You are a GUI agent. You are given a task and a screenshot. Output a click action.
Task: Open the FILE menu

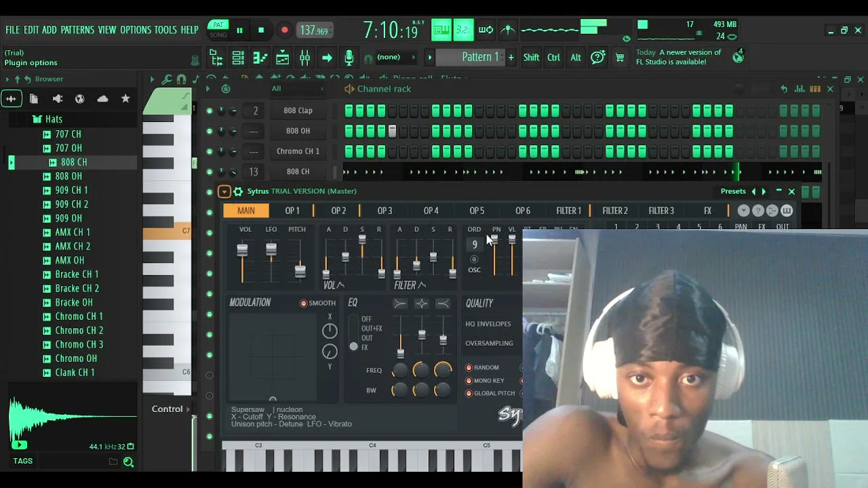[13, 30]
